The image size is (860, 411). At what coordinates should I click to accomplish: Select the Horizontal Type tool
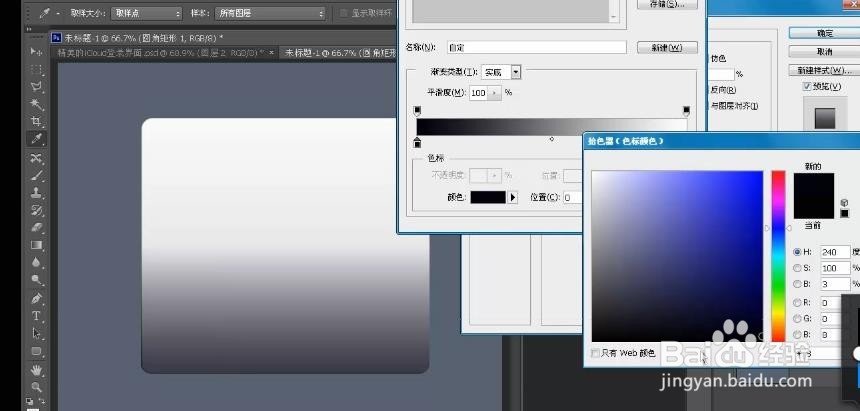pyautogui.click(x=36, y=316)
